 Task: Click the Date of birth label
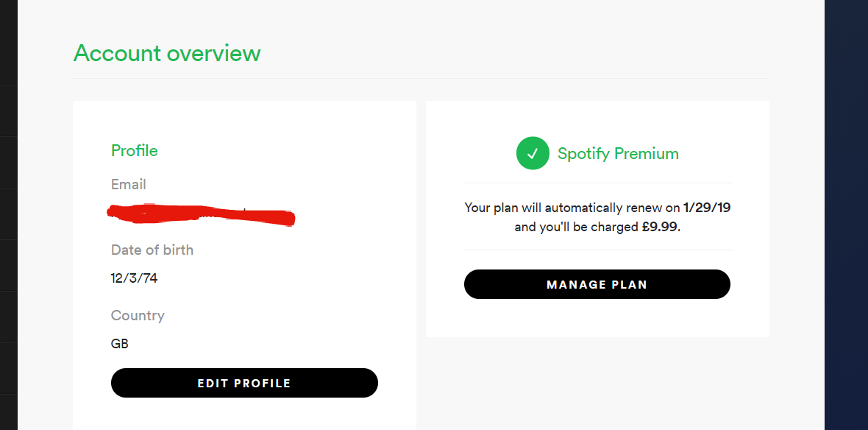point(152,250)
